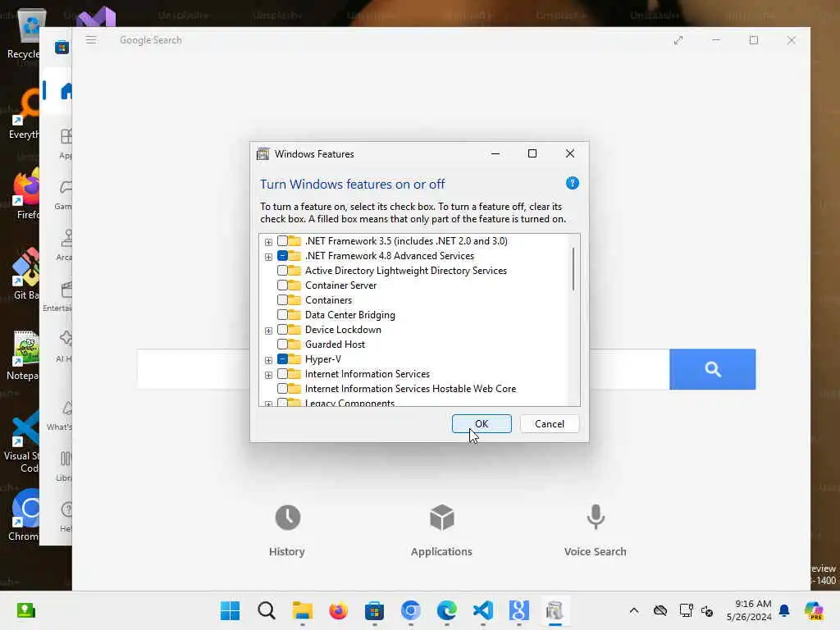Open Recycle Bin desktop icon

(24, 34)
